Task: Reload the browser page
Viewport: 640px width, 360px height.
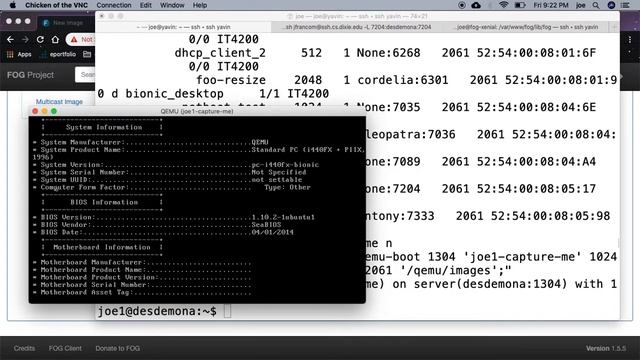Action: tap(40, 40)
